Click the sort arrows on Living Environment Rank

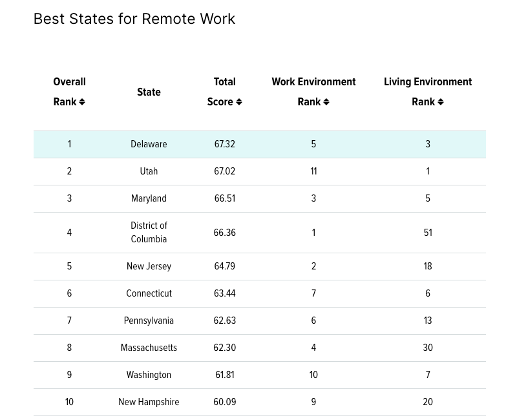pos(441,101)
